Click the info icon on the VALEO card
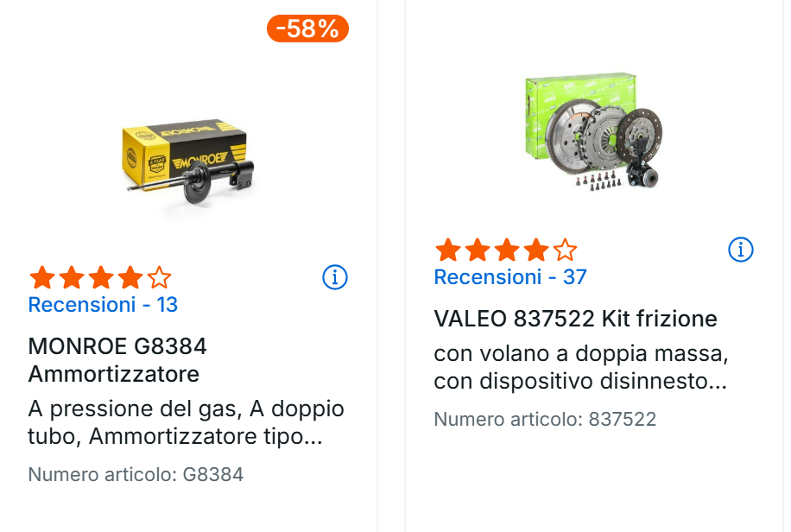Screen dimensions: 791x532 (x=741, y=250)
